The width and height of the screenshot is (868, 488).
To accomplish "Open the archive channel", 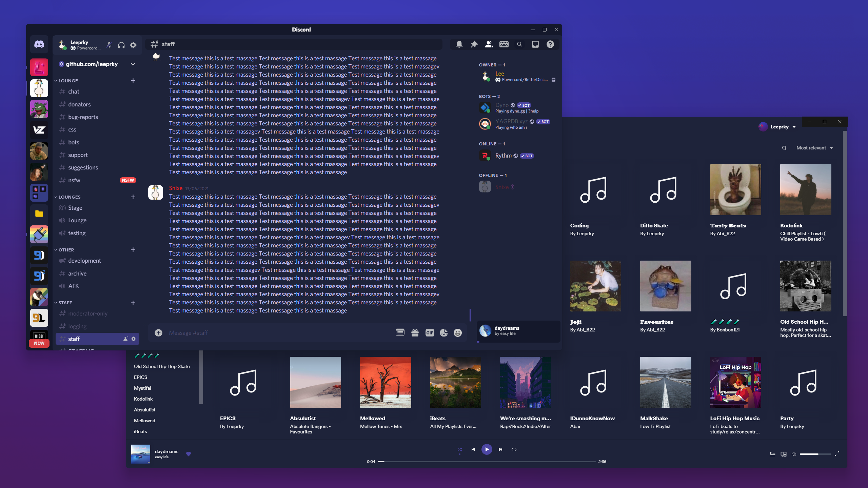I will point(97,273).
